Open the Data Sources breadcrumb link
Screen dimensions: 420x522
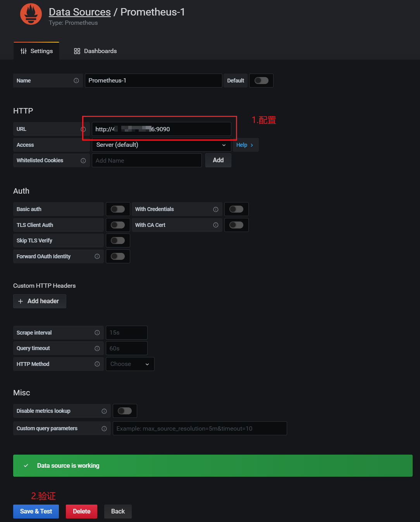[x=80, y=12]
